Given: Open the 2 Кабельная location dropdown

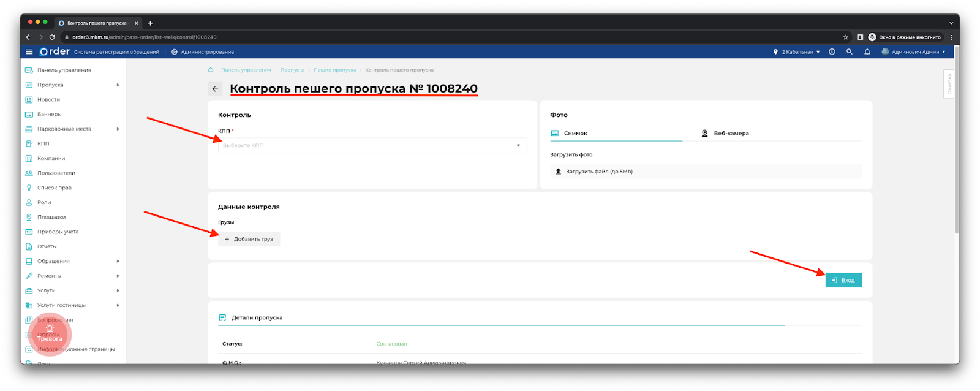Looking at the screenshot, I should (x=796, y=52).
